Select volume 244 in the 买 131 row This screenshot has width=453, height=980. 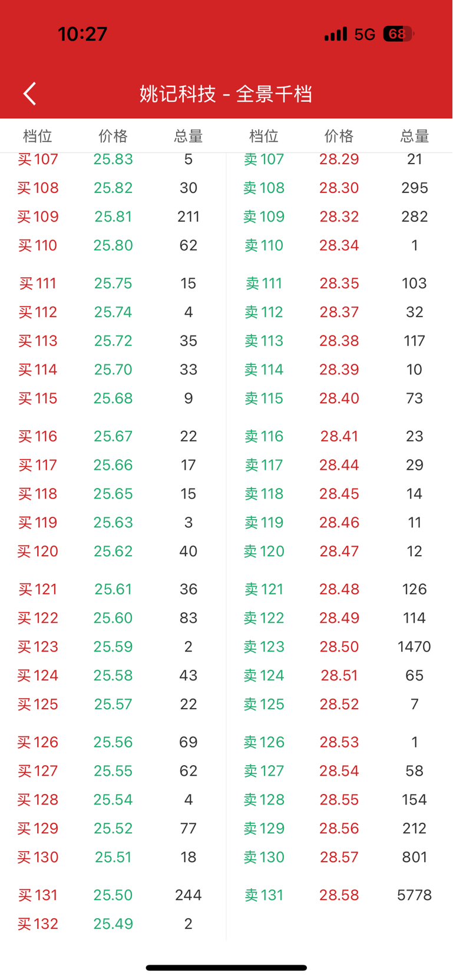click(x=189, y=895)
